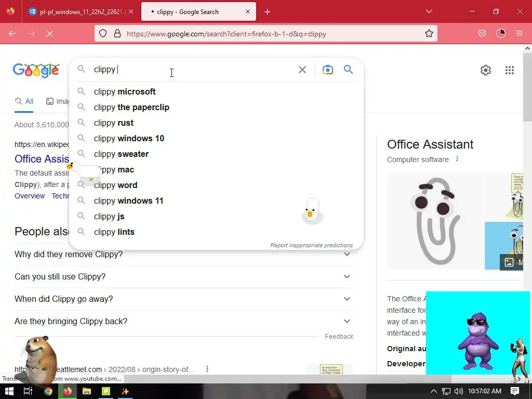Close the clippy - Google Search tab
Screen dimensions: 532x399
click(248, 11)
